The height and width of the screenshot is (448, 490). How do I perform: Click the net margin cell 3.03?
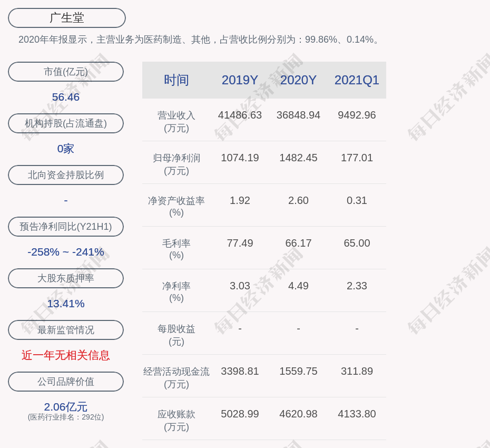(x=240, y=286)
